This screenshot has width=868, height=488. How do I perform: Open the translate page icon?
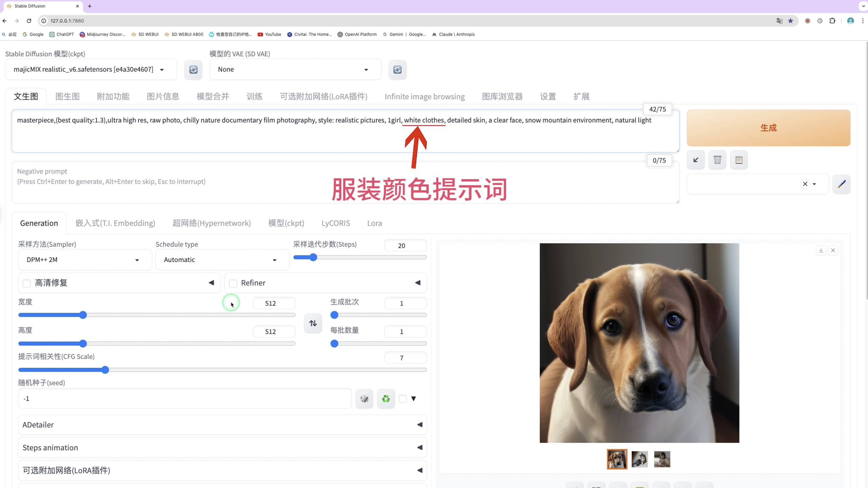point(779,21)
